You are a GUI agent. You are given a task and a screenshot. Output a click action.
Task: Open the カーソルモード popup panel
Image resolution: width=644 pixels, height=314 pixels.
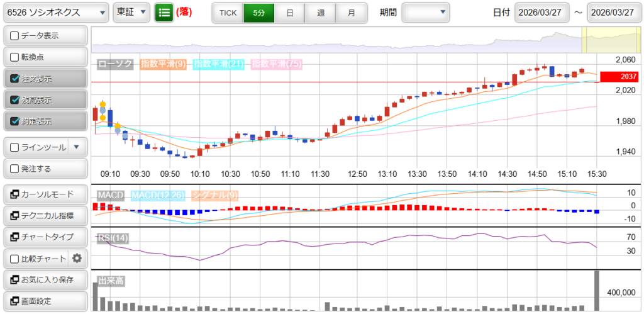[x=45, y=194]
